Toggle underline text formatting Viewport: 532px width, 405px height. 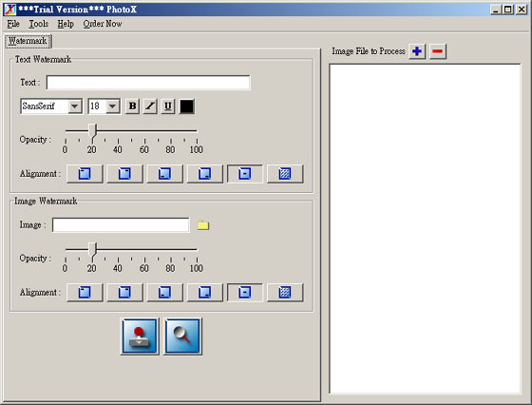[x=167, y=106]
